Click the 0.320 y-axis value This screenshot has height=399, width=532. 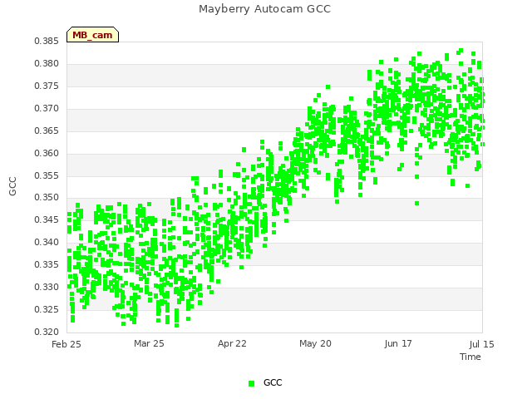[47, 332]
